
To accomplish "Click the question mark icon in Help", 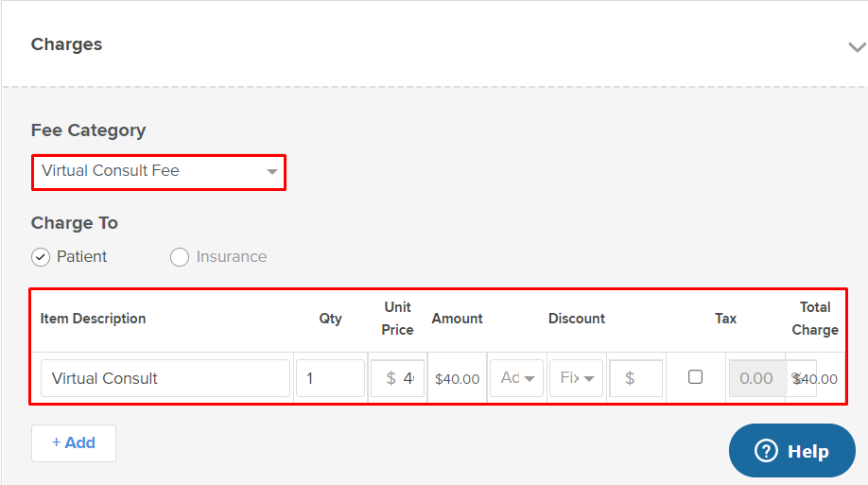I will point(766,451).
